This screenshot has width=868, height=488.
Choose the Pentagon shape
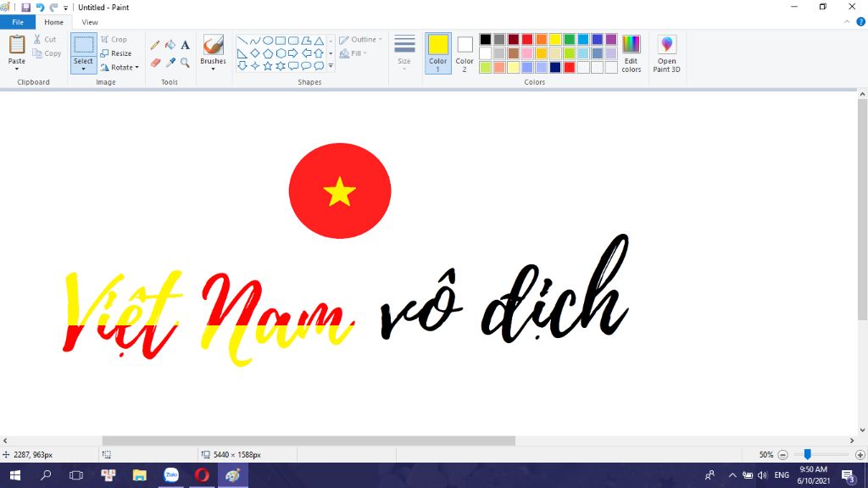pos(268,53)
